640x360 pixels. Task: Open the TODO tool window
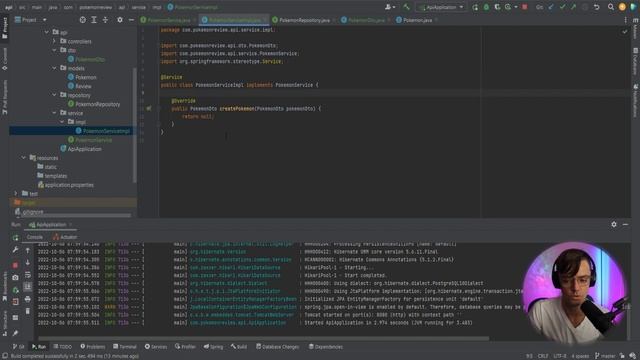[x=62, y=347]
